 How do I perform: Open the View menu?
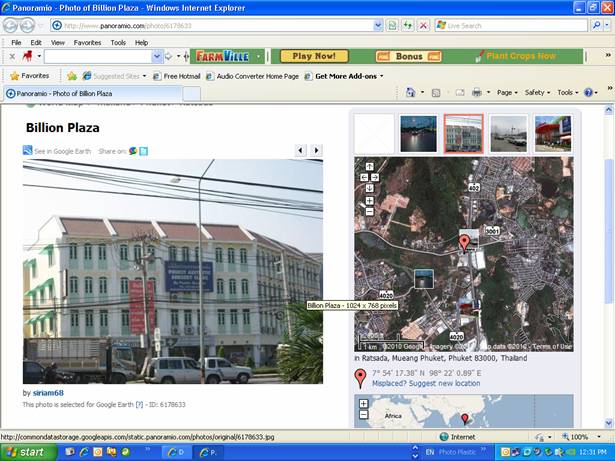[58, 42]
